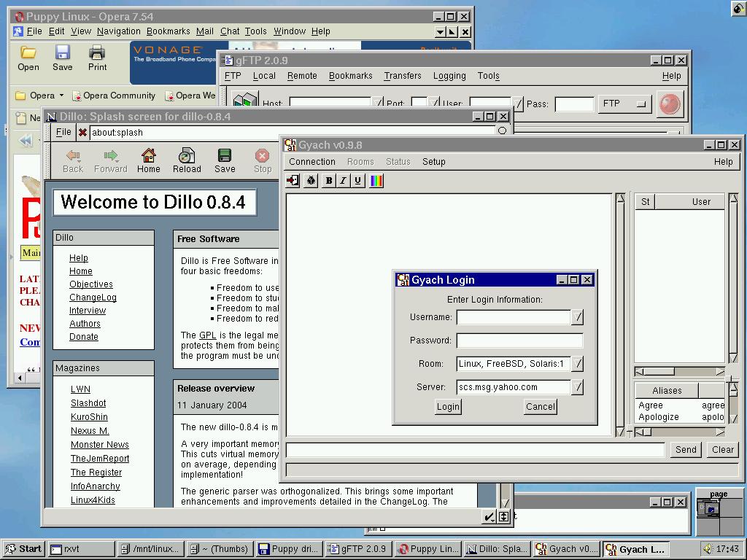Clear Dillo URL with red X
Screen dimensions: 747x560
click(82, 133)
